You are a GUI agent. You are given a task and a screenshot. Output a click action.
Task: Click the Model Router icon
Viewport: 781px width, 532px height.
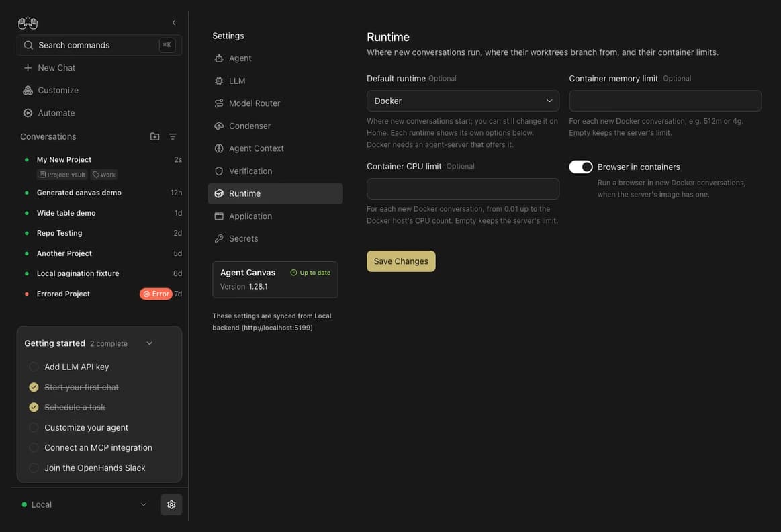[x=219, y=103]
